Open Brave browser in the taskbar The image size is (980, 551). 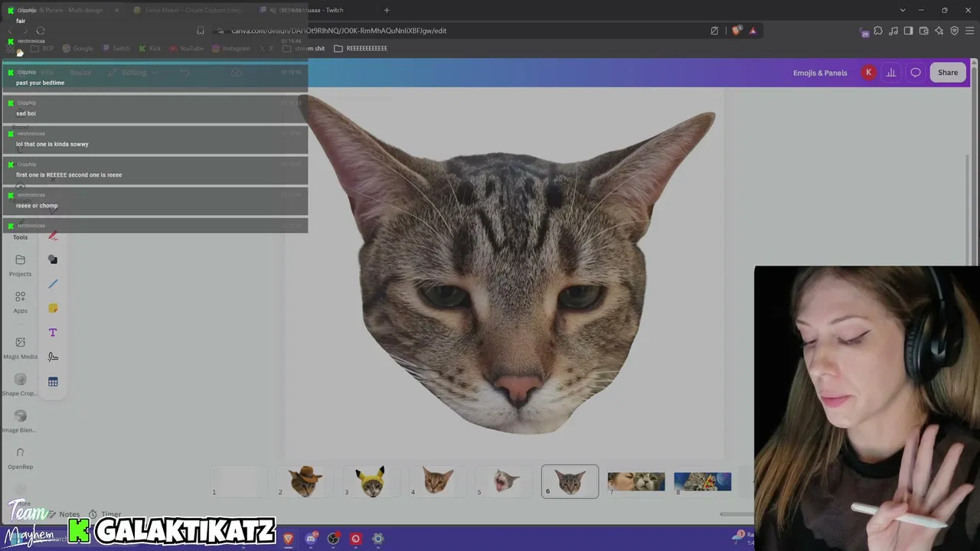point(289,539)
